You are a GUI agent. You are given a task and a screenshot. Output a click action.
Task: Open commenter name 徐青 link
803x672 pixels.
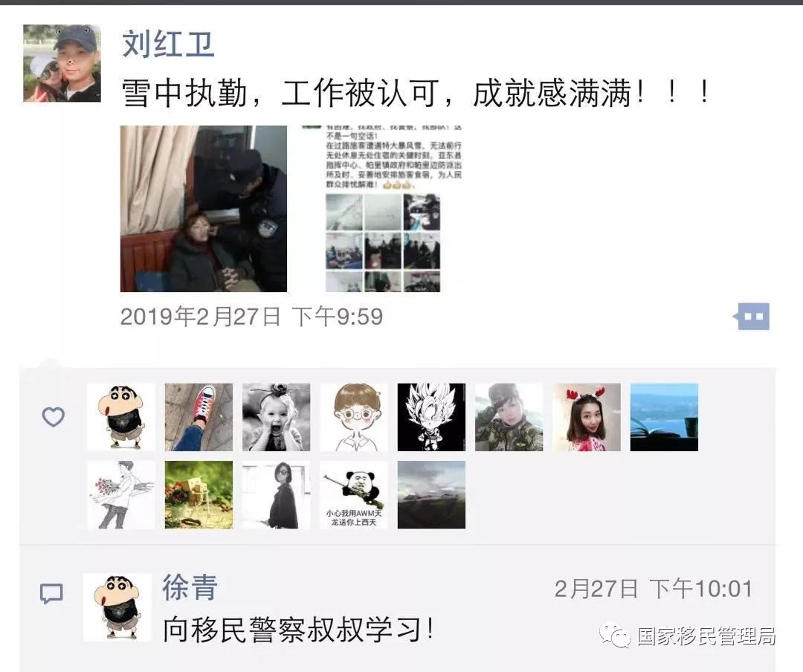[x=190, y=587]
